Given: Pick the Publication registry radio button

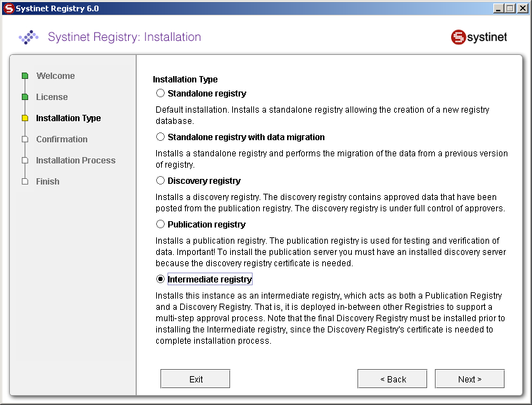Looking at the screenshot, I should [x=160, y=225].
